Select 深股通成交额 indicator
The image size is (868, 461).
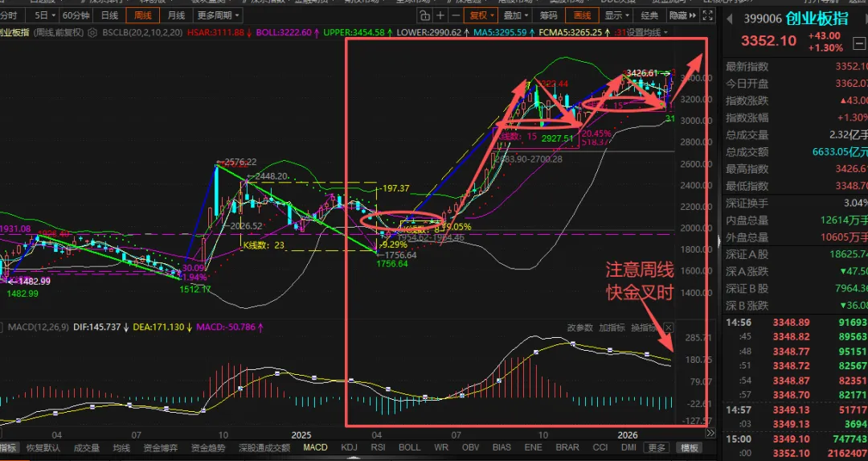(x=264, y=447)
